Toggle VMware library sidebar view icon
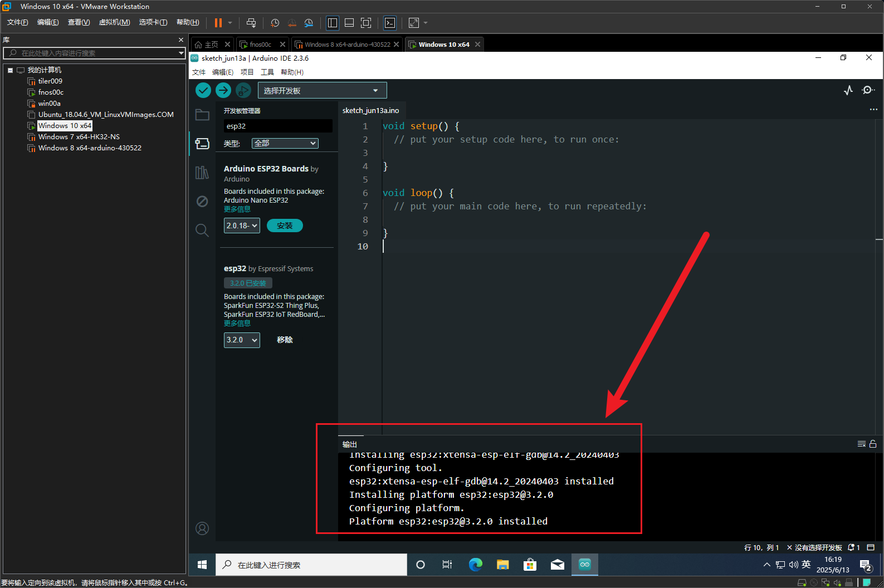This screenshot has width=884, height=588. coord(333,23)
